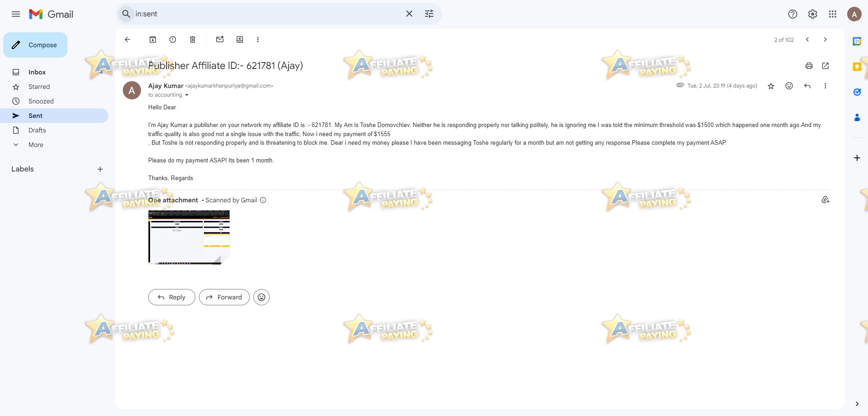Open the message More menu
This screenshot has height=416, width=868.
click(825, 86)
